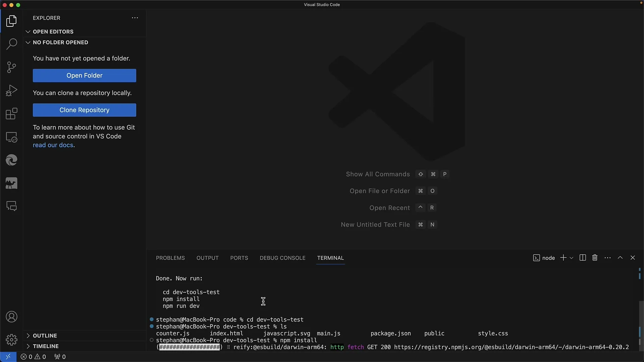Click 'index.html' in terminal listing
Viewport: 644px width, 362px height.
click(226, 334)
